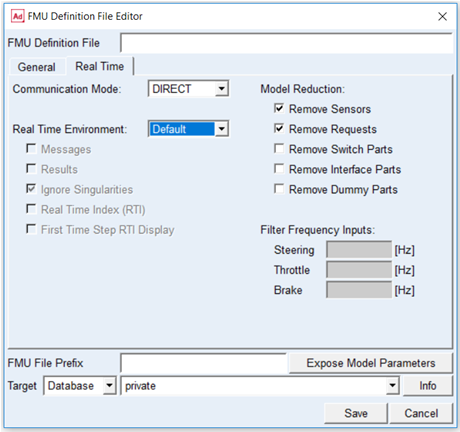Uncheck Remove Requests option
Image resolution: width=460 pixels, height=432 pixels.
click(x=279, y=128)
